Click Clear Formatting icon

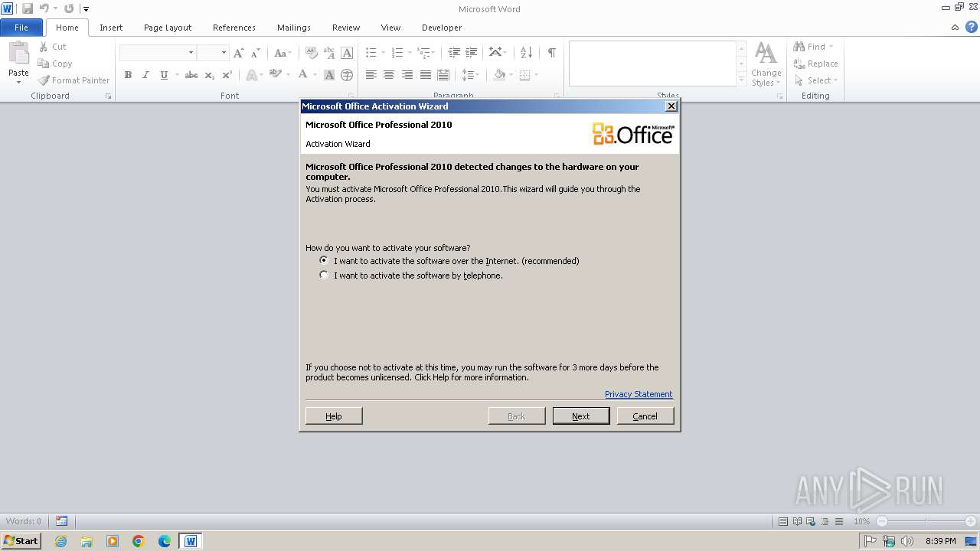[x=312, y=53]
